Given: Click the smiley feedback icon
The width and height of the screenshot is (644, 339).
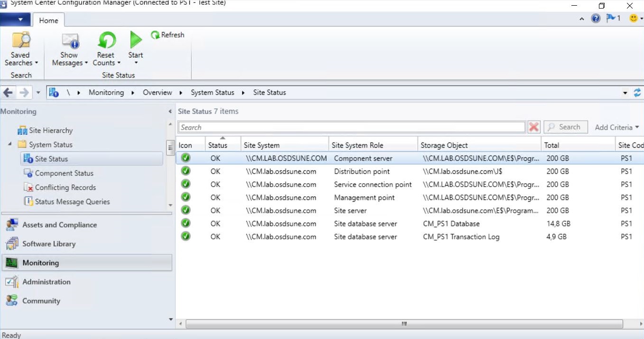Looking at the screenshot, I should click(634, 19).
